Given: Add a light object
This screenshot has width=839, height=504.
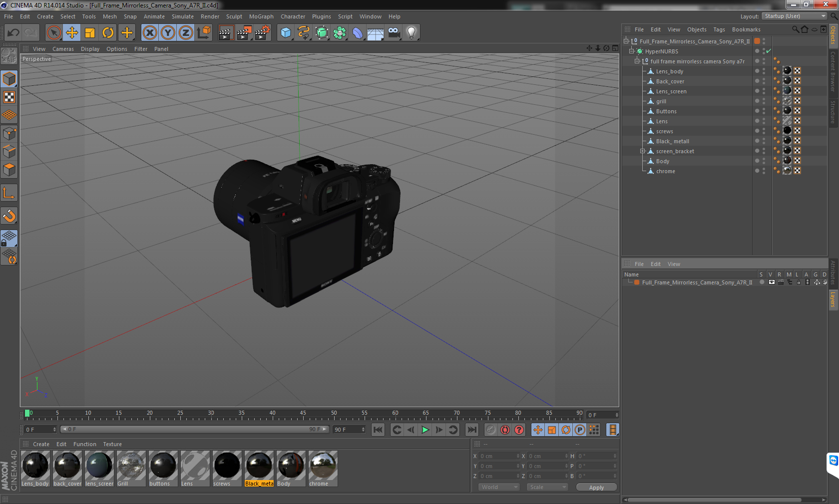Looking at the screenshot, I should click(412, 33).
